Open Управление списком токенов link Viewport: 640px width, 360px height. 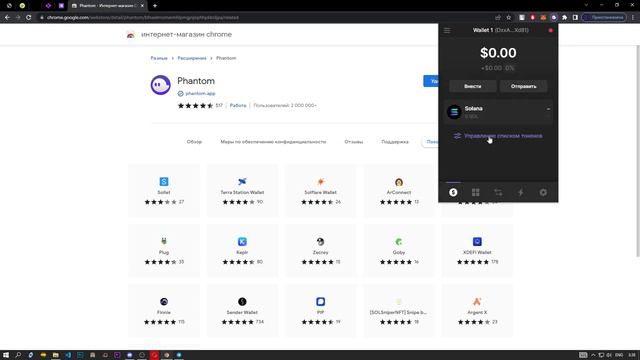pos(498,136)
